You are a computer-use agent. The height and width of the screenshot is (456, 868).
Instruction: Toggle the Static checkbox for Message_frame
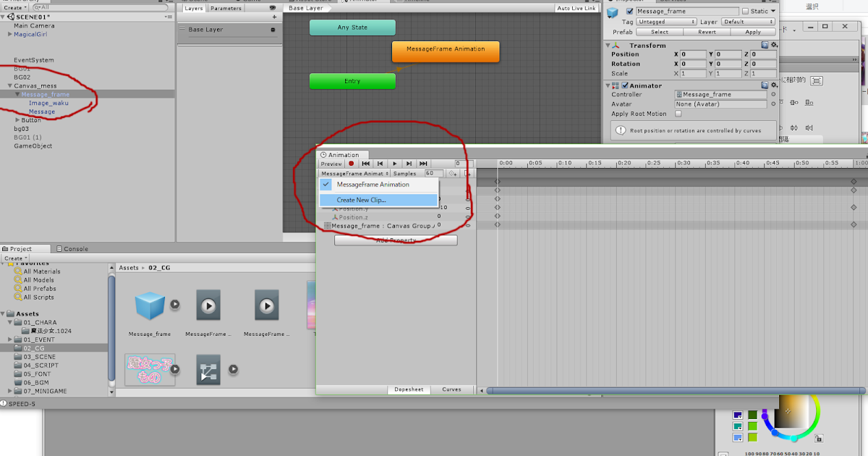click(744, 11)
